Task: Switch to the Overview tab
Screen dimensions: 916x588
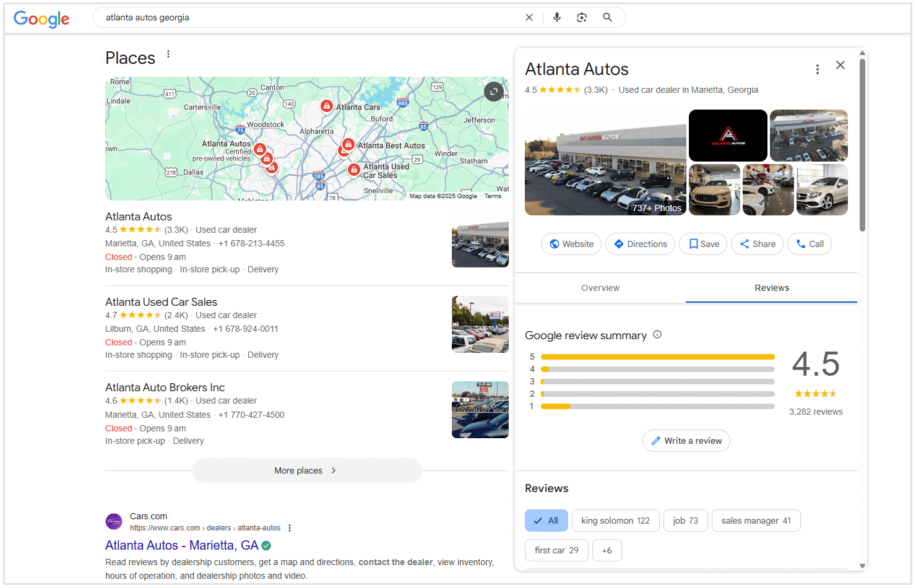Action: click(x=600, y=288)
